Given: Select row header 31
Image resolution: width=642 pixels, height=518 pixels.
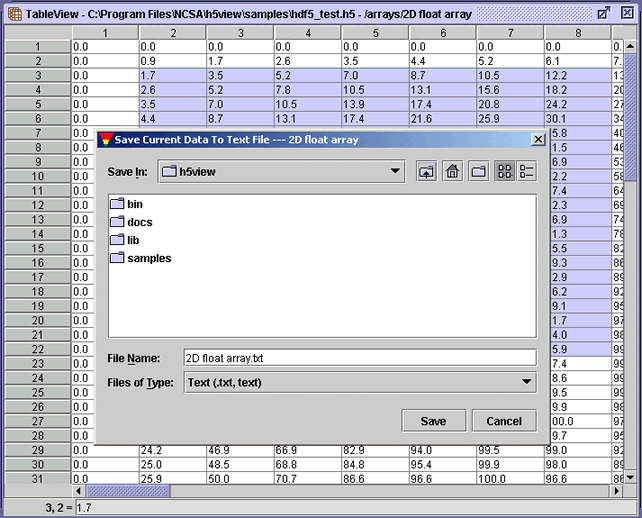Looking at the screenshot, I should tap(38, 478).
